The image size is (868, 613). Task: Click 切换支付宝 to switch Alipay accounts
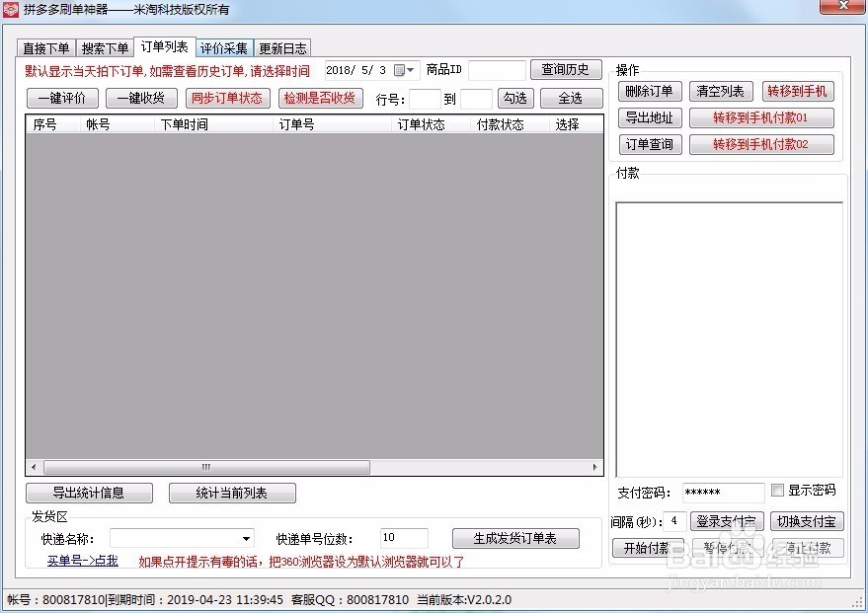[806, 521]
